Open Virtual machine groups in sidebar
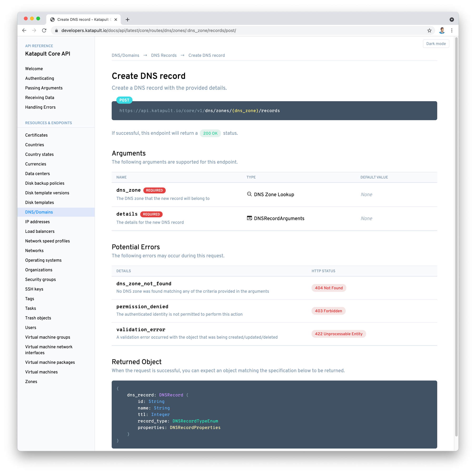 [x=48, y=337]
